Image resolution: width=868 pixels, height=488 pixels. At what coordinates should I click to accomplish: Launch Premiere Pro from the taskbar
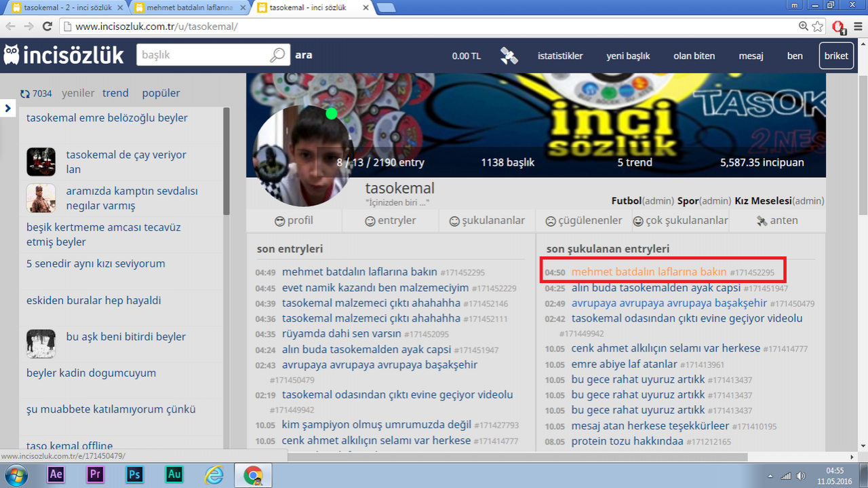click(x=95, y=475)
